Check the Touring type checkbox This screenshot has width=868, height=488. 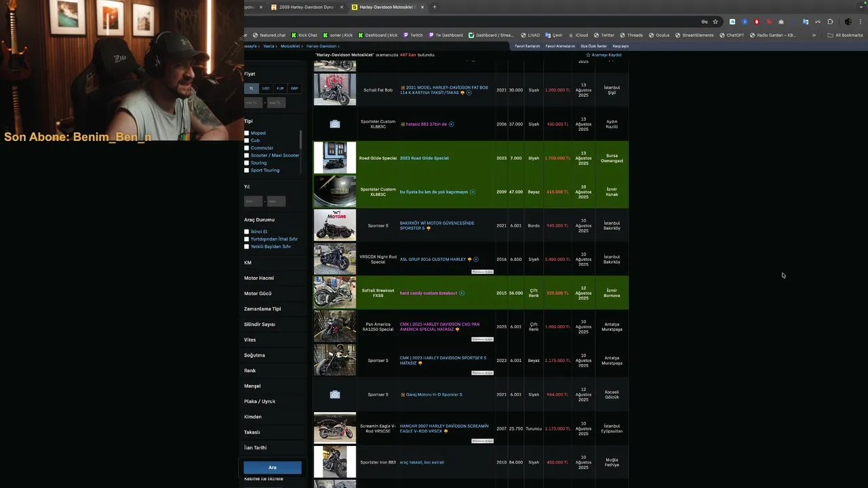tap(247, 163)
